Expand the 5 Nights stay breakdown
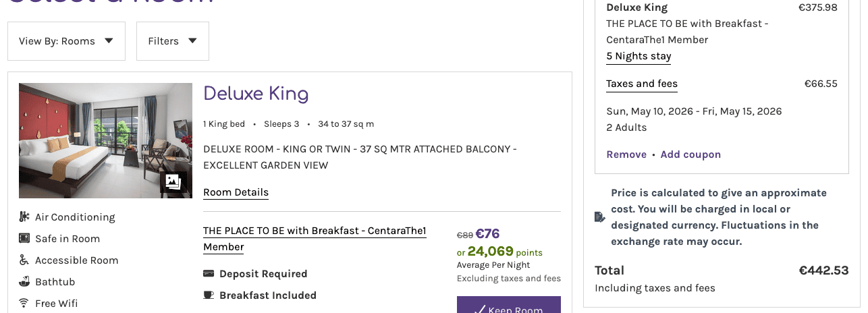The height and width of the screenshot is (313, 868). (639, 56)
